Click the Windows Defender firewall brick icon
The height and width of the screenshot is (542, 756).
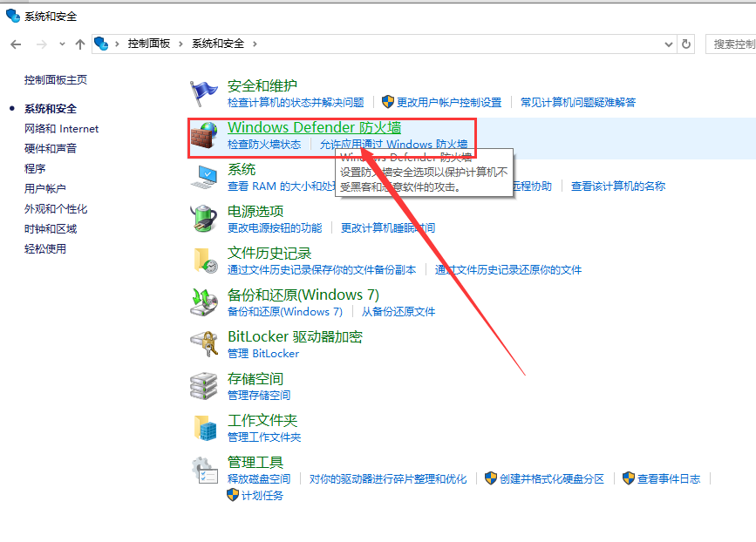coord(204,135)
